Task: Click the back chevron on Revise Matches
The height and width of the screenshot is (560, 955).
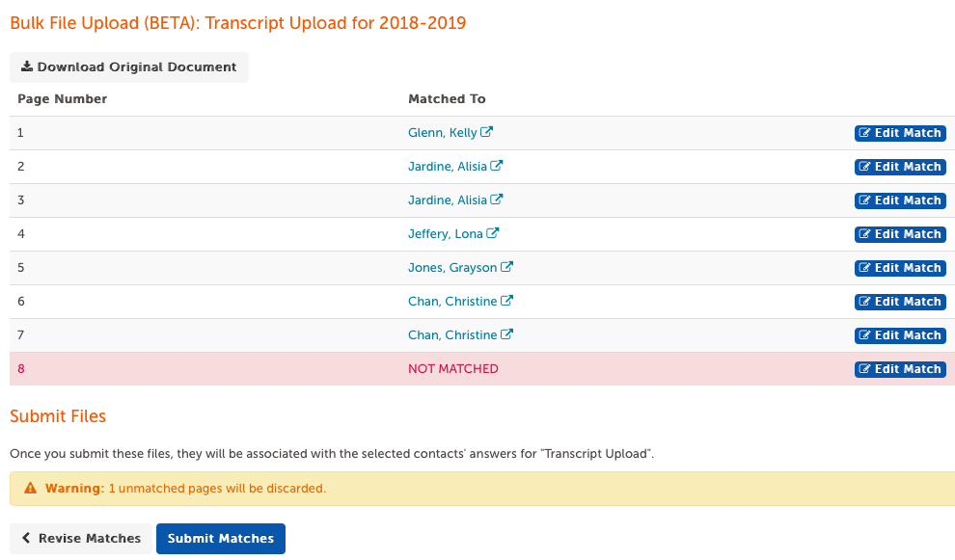Action: coord(26,538)
